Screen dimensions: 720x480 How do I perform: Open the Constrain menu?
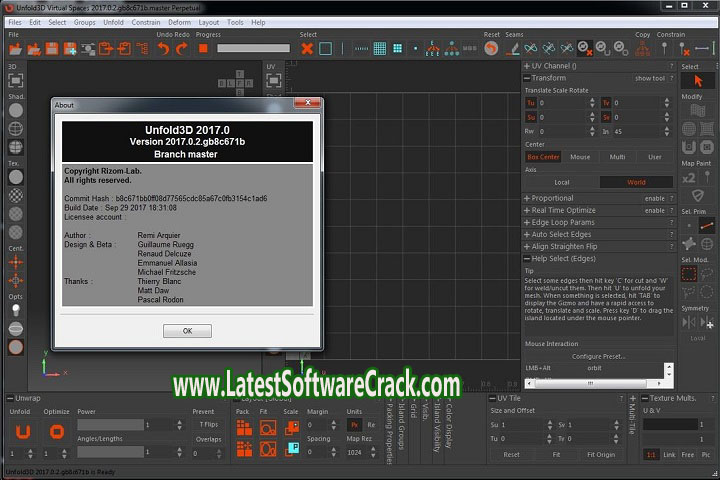[x=146, y=22]
